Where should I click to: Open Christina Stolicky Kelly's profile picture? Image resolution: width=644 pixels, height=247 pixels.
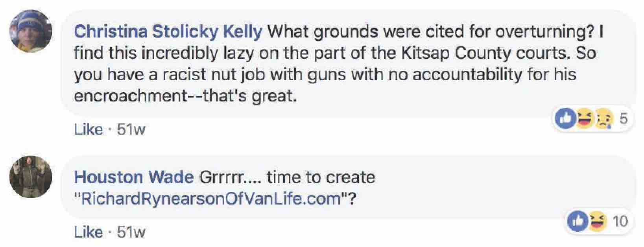coord(31,31)
